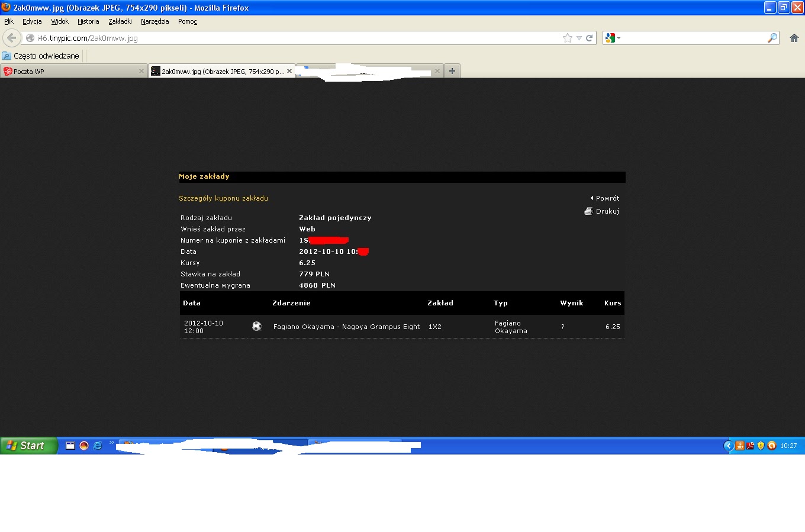The image size is (805, 532).
Task: Reload the page with the refresh icon
Action: click(x=589, y=38)
